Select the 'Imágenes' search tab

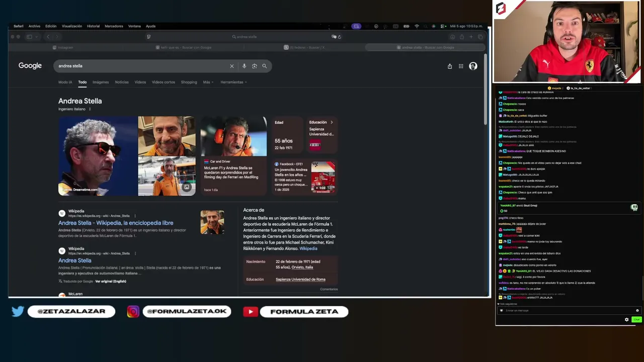click(x=101, y=82)
